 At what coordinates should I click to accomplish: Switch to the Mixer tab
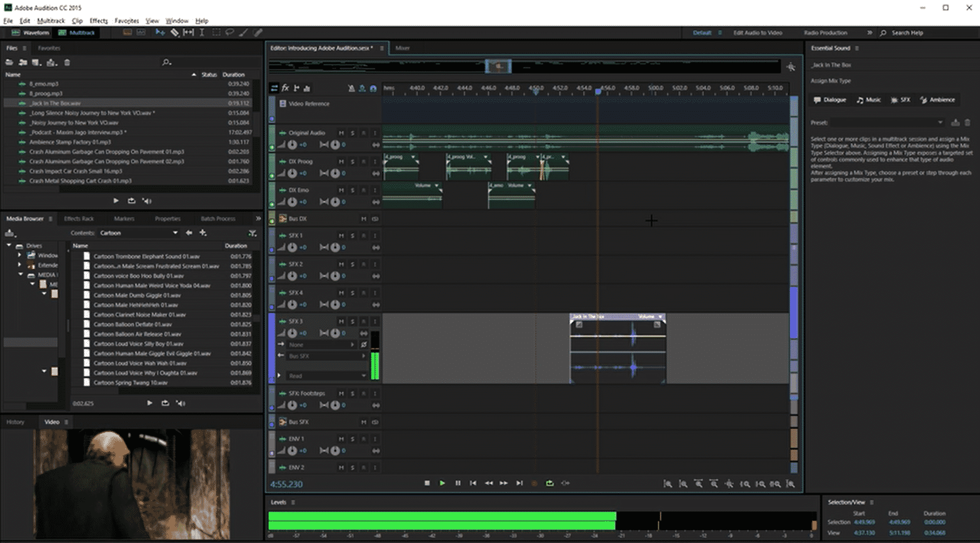pyautogui.click(x=402, y=48)
